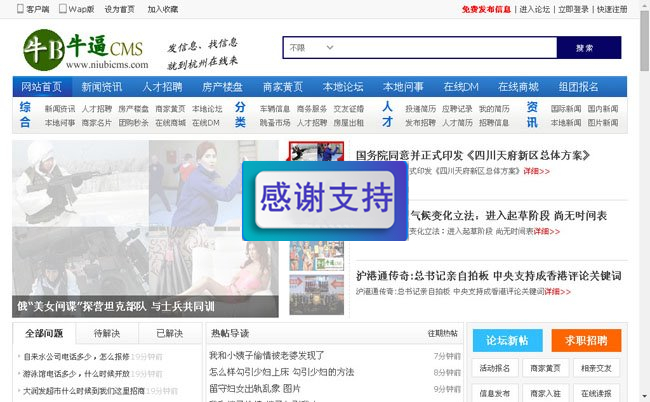This screenshot has height=402, width=650.
Task: Switch to 待解决 tab
Action: click(x=107, y=333)
